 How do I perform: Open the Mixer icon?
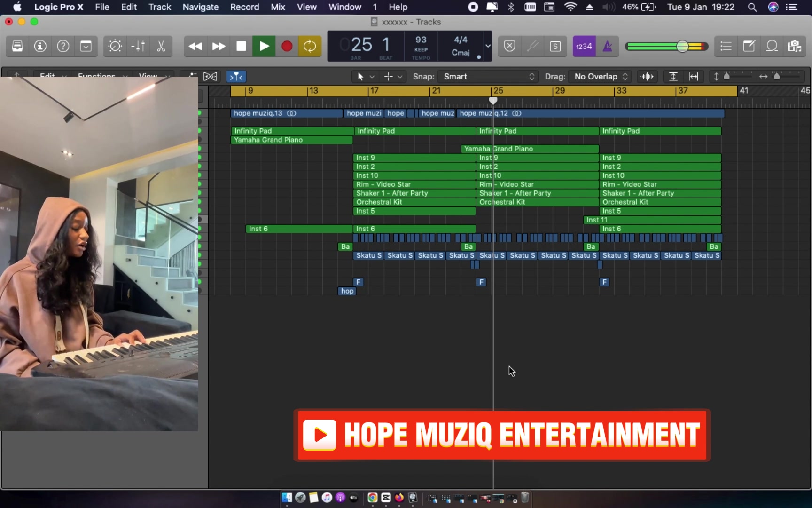point(138,46)
